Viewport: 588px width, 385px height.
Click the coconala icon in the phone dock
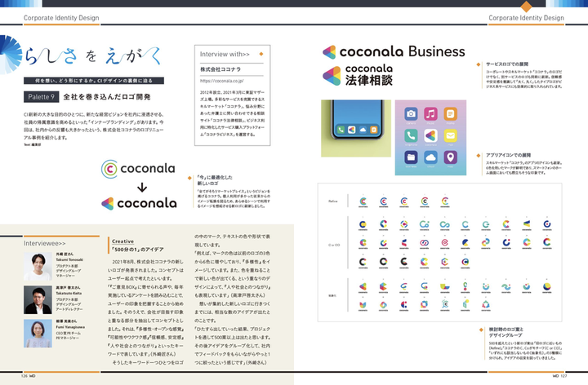352,130
